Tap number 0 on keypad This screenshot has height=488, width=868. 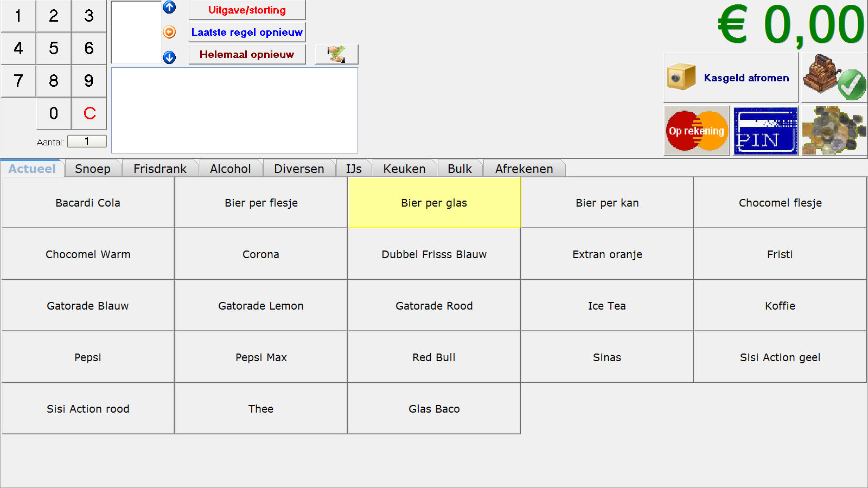(54, 113)
